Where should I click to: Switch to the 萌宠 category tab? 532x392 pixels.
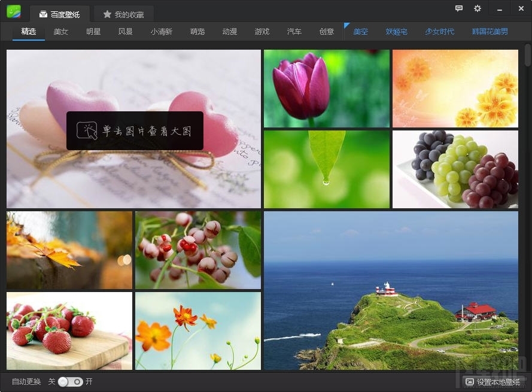point(197,31)
